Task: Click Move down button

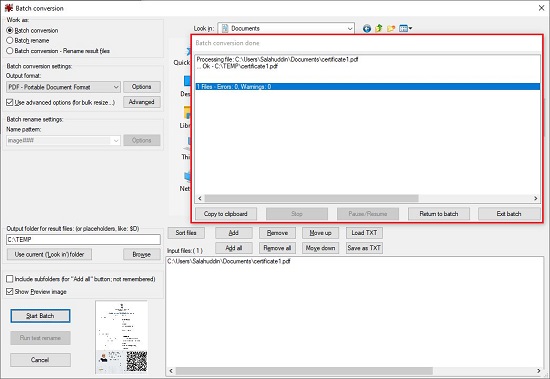Action: [321, 248]
